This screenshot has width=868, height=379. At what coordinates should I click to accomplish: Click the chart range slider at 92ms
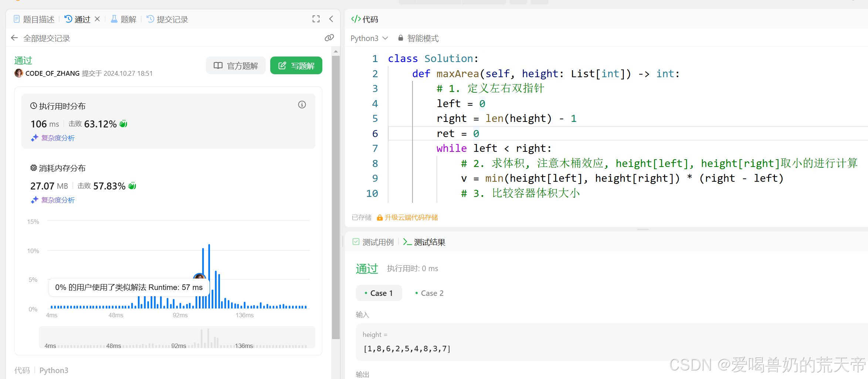click(x=179, y=346)
